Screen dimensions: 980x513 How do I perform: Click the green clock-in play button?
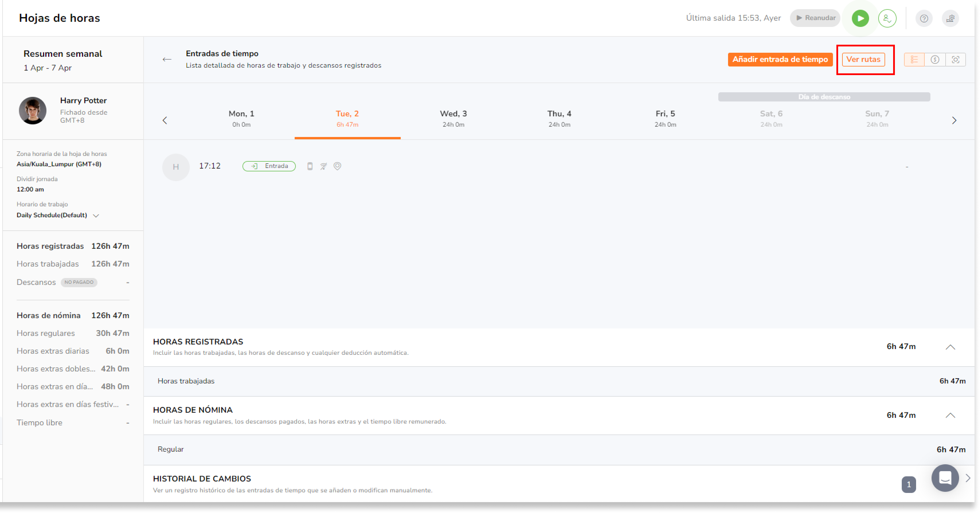[x=860, y=18]
